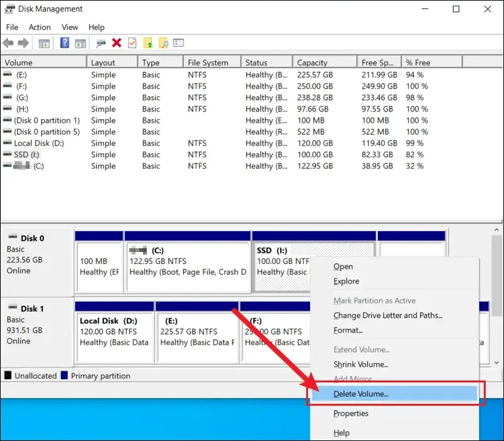This screenshot has height=441, width=504.
Task: Sort by the Capacity column header
Action: (x=324, y=62)
